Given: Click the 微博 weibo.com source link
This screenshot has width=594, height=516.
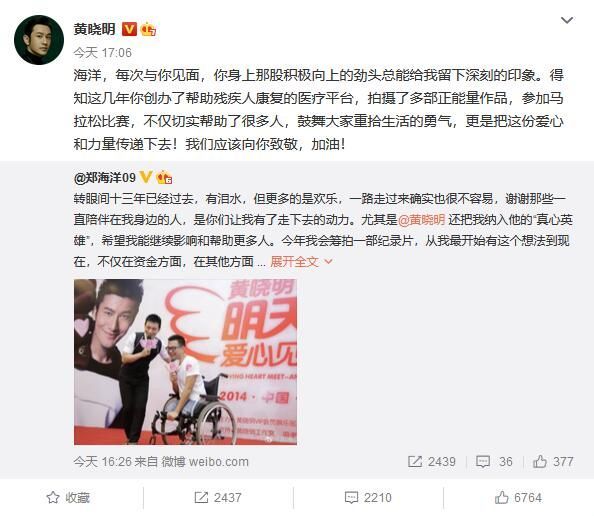Looking at the screenshot, I should click(205, 461).
